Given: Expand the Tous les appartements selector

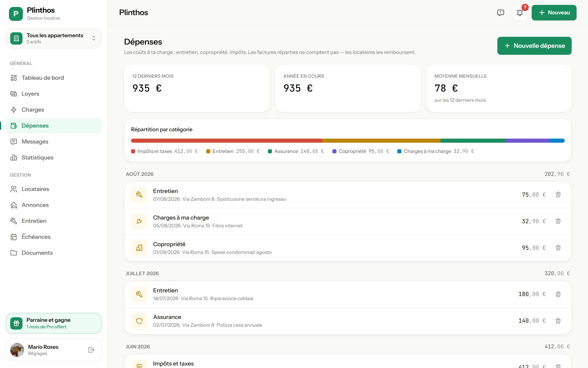Looking at the screenshot, I should [53, 38].
